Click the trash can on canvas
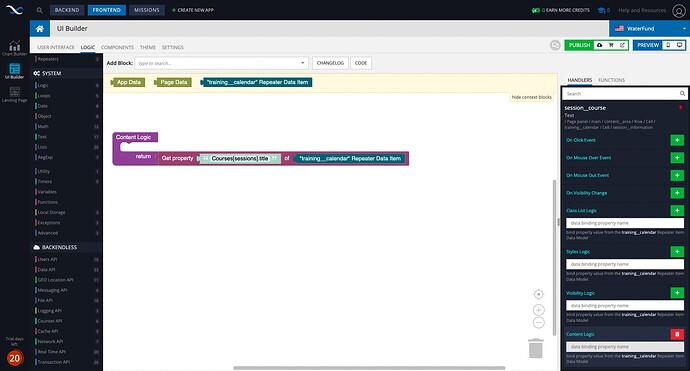Screen dimensions: 690x371 click(x=536, y=348)
